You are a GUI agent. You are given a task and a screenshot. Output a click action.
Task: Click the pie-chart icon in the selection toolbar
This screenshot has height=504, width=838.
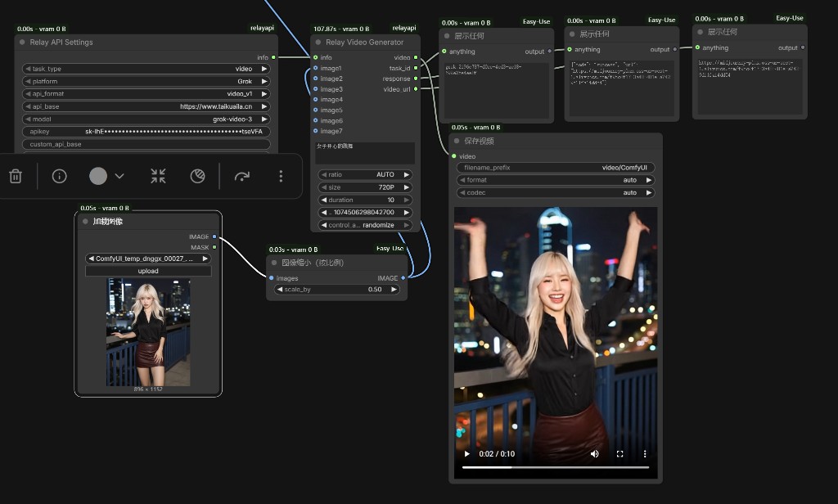197,176
